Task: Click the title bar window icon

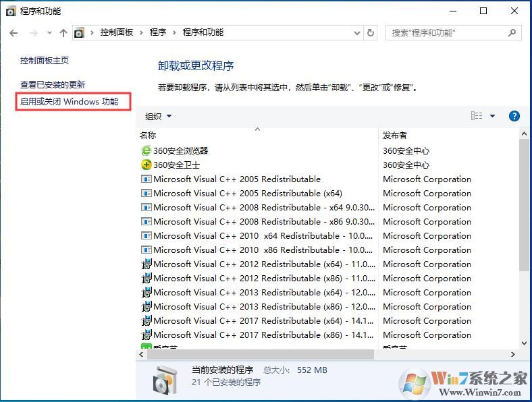Action: pyautogui.click(x=11, y=11)
